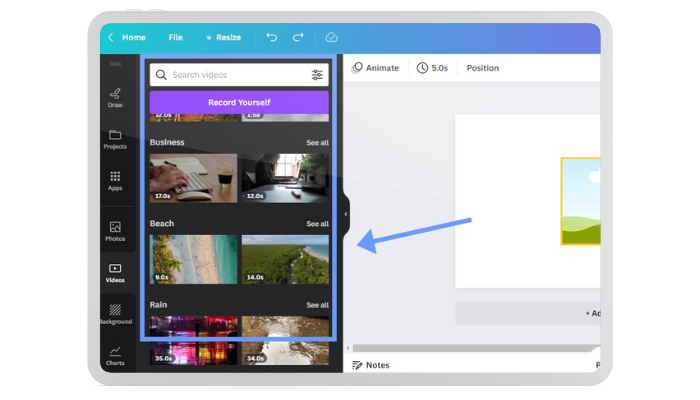
Task: Select the landscape image on the canvas
Action: coord(581,201)
